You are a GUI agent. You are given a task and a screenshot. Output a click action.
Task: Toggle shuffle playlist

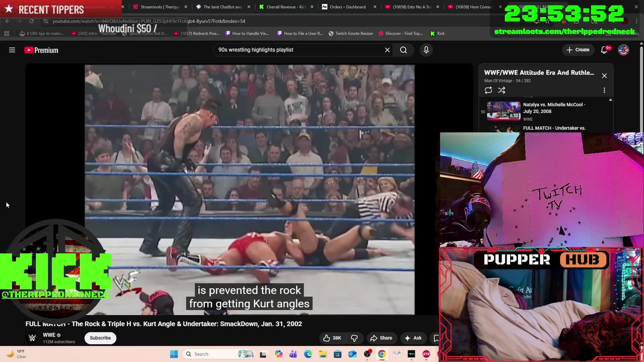point(502,90)
